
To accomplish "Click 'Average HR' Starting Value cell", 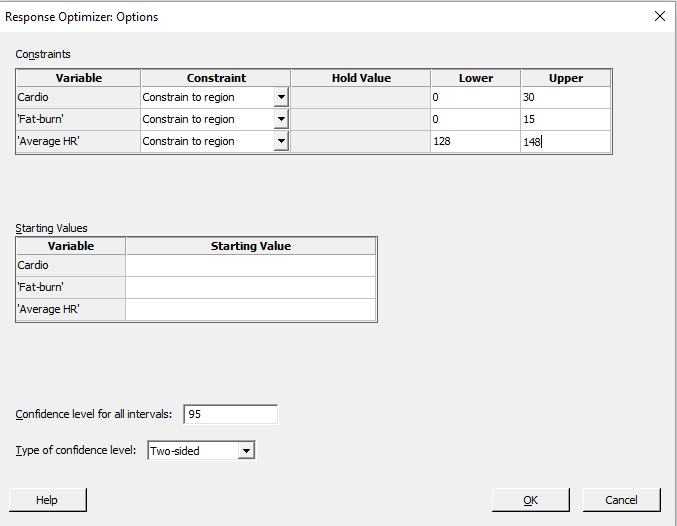I will [x=250, y=310].
